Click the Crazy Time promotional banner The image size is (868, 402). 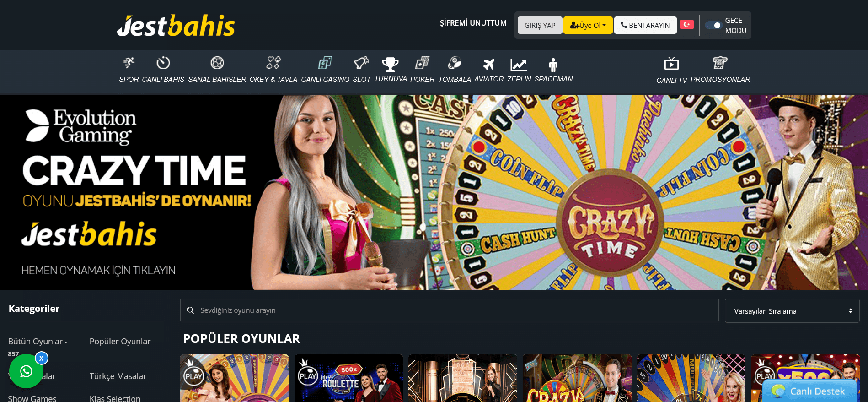tap(434, 193)
